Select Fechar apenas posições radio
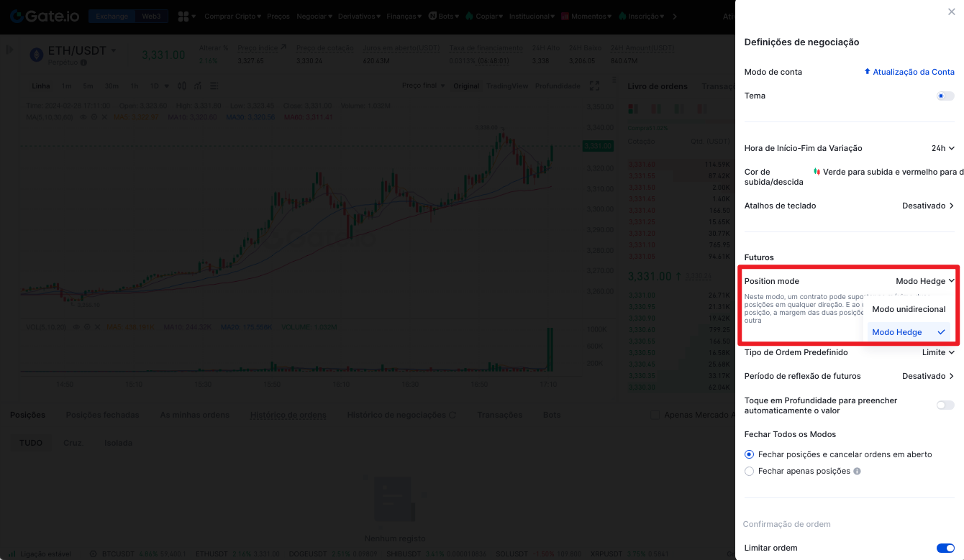The image size is (964, 560). [x=750, y=472]
